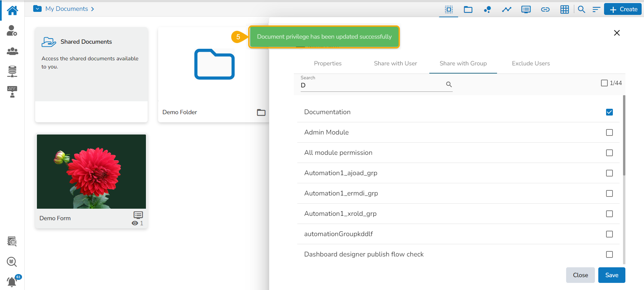The width and height of the screenshot is (644, 290).
Task: Tick the select-all checkbox beside 1/44
Action: (604, 83)
